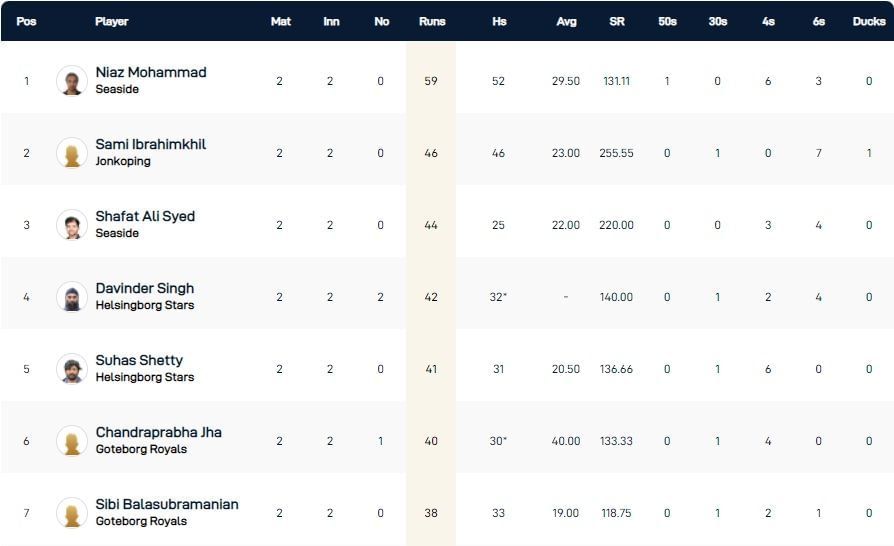The width and height of the screenshot is (894, 546).
Task: Click Niaz Mohammad's player avatar
Action: pyautogui.click(x=72, y=81)
